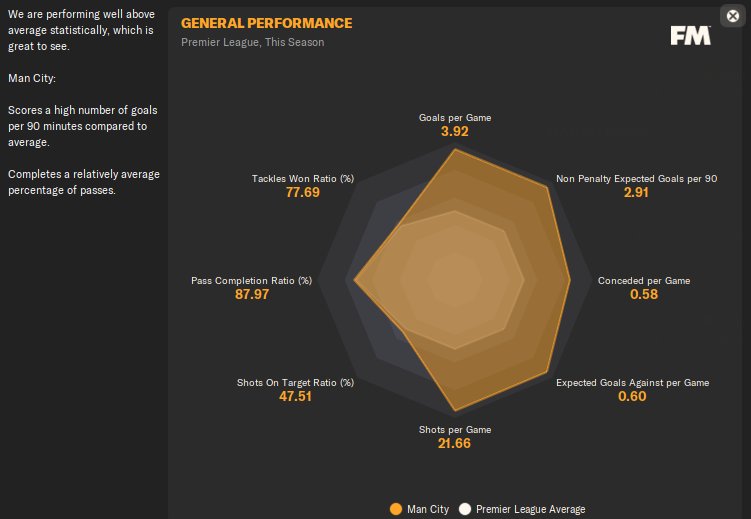751x519 pixels.
Task: Click the Premier League Average legend label
Action: pyautogui.click(x=531, y=509)
